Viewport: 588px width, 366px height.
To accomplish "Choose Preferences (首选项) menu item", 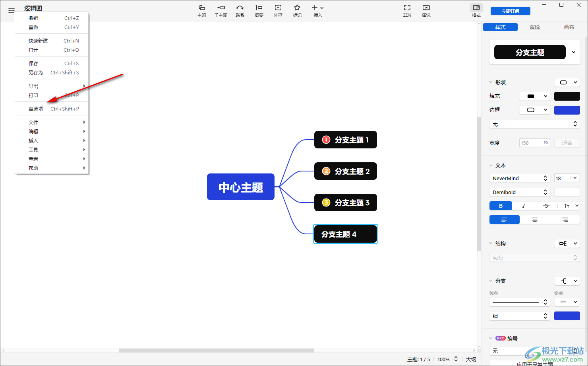I will (51, 109).
